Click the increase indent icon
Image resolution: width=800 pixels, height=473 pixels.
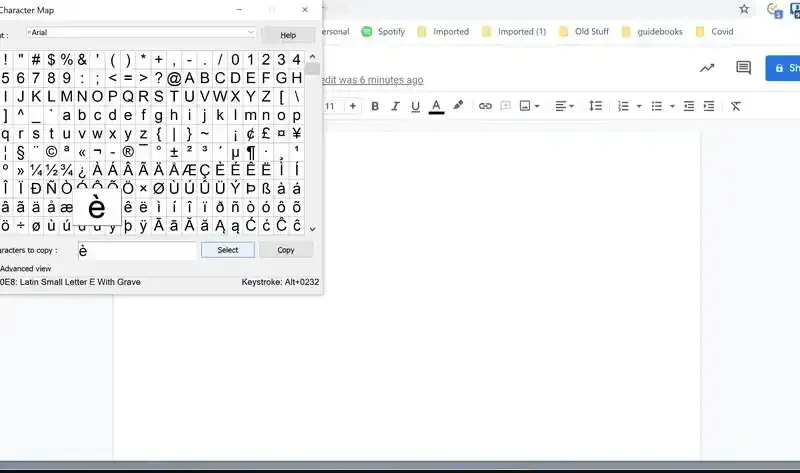pyautogui.click(x=709, y=106)
